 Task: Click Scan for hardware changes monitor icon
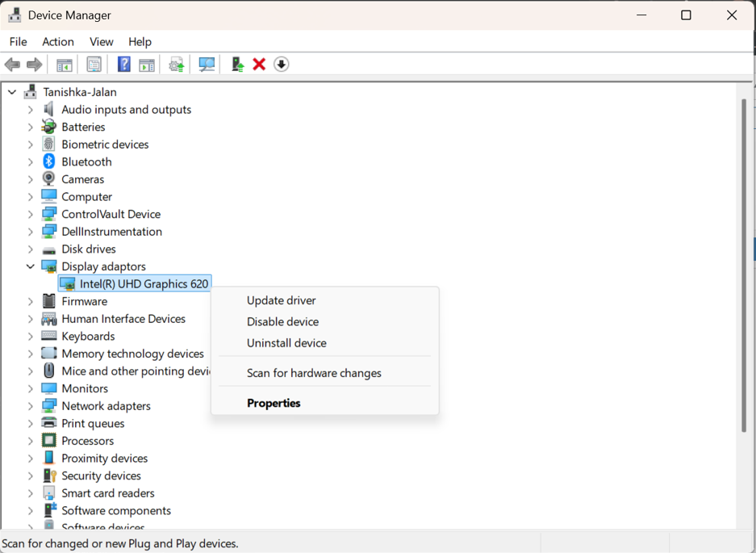(x=207, y=64)
